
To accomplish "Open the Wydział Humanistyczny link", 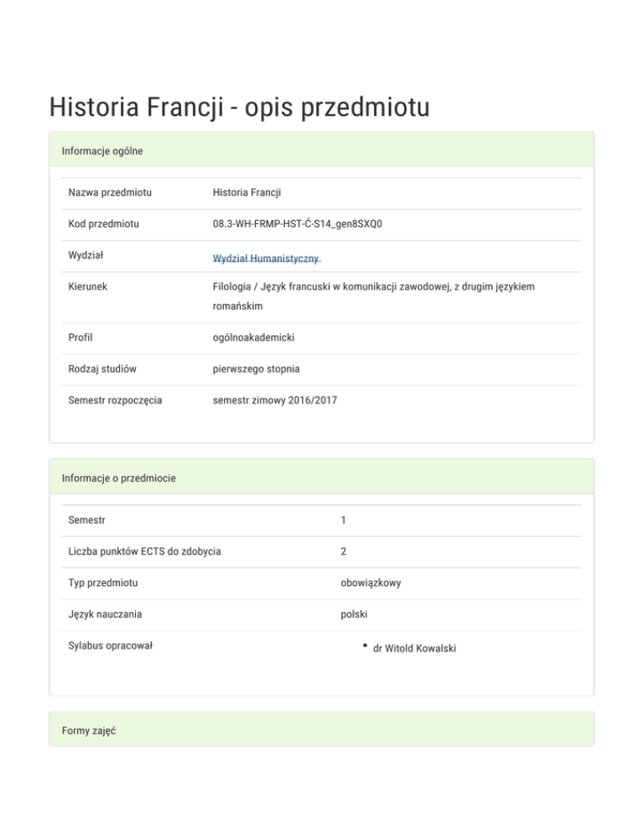I will point(266,258).
